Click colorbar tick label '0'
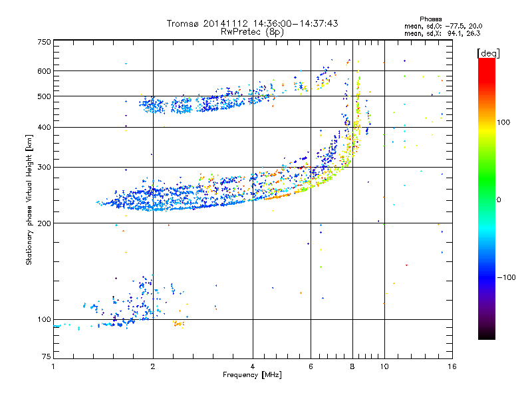The height and width of the screenshot is (399, 532). click(499, 199)
